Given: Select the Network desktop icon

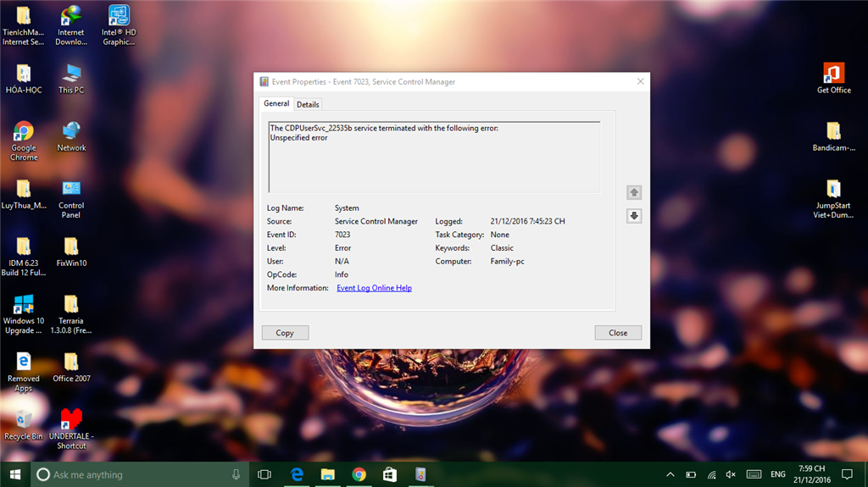Looking at the screenshot, I should click(71, 136).
